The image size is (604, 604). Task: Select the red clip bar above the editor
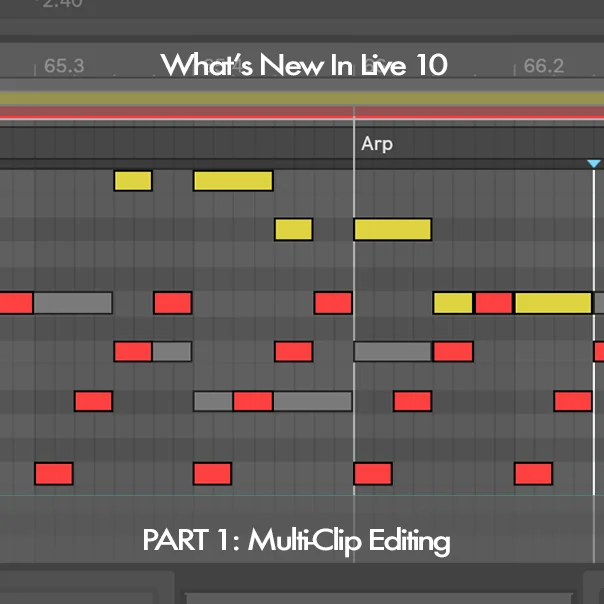[x=302, y=112]
